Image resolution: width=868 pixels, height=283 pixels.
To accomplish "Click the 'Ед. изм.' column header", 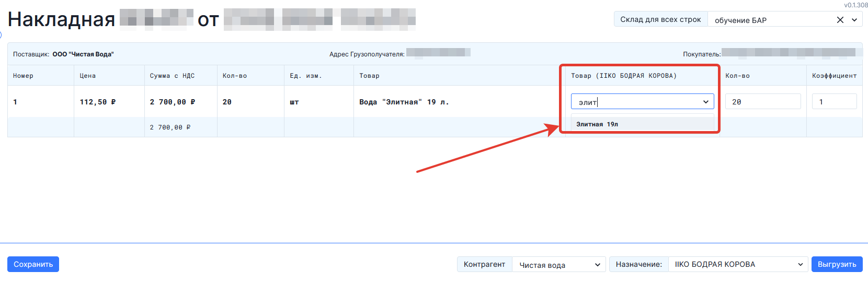I will [306, 76].
